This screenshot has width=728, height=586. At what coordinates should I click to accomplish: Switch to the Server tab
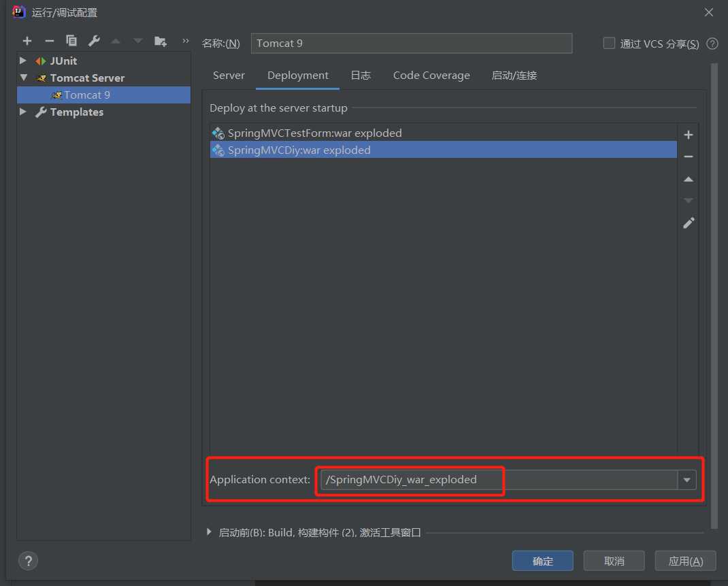229,76
